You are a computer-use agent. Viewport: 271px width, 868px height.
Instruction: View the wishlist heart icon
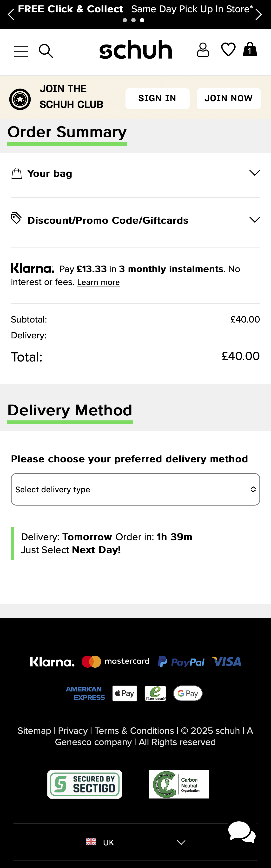tap(228, 50)
